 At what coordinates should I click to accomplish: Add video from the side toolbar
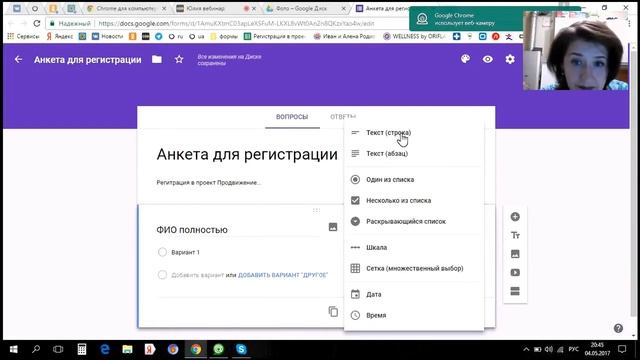(515, 272)
